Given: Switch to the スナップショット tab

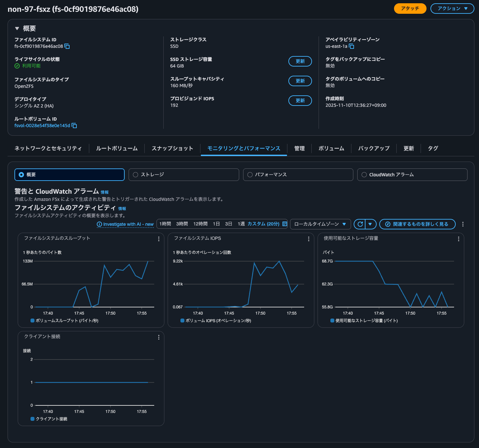Looking at the screenshot, I should [x=172, y=148].
